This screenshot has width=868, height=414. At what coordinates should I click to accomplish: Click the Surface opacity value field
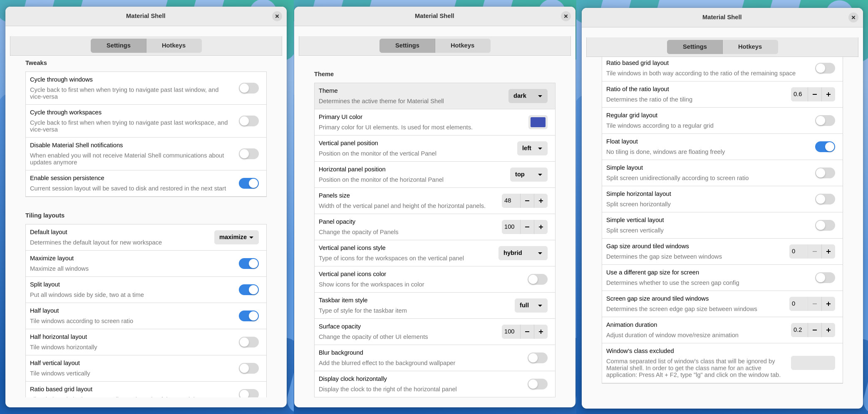point(511,332)
